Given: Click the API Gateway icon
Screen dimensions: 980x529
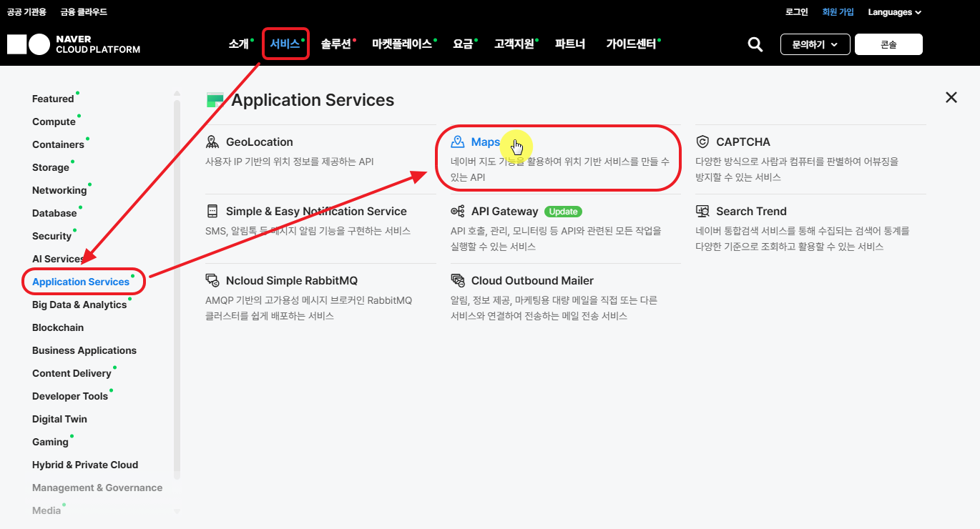Looking at the screenshot, I should 458,211.
